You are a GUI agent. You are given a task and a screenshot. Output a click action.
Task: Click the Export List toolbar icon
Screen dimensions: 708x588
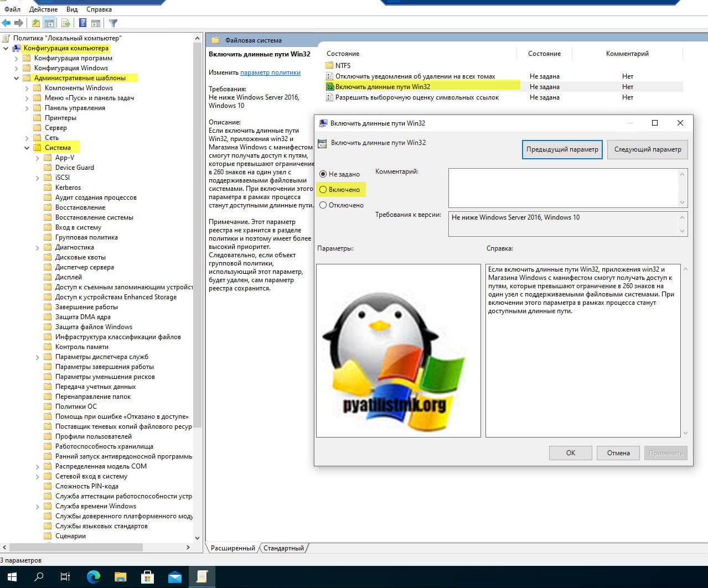(66, 23)
